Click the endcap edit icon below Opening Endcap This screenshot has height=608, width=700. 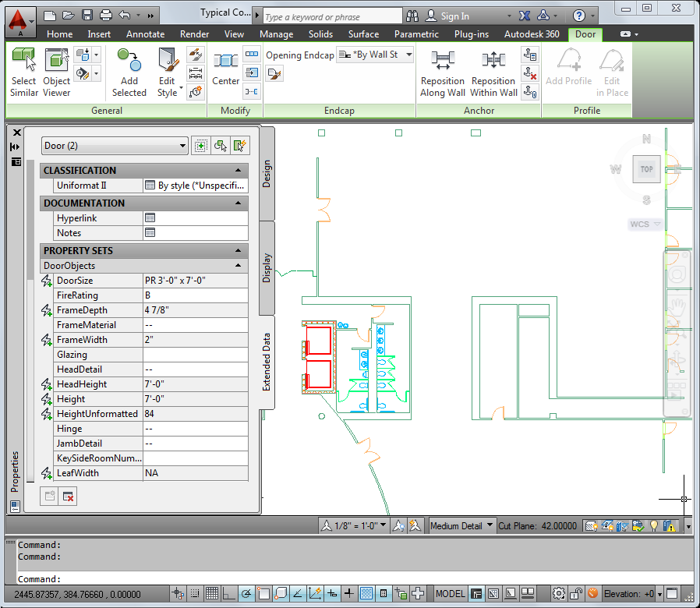pos(274,73)
